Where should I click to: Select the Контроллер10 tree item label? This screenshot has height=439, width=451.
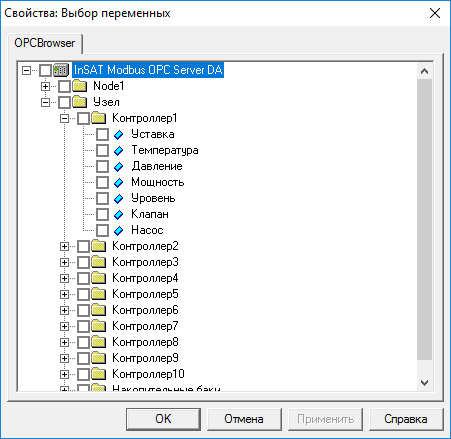(148, 374)
